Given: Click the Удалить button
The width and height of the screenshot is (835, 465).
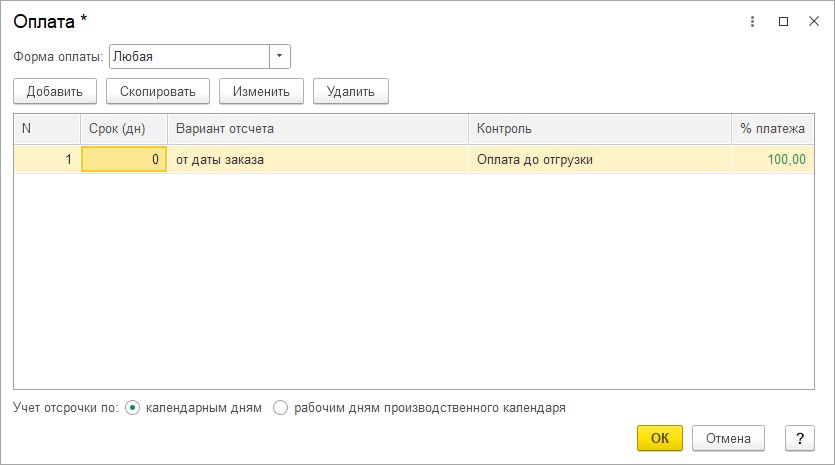Looking at the screenshot, I should [350, 91].
